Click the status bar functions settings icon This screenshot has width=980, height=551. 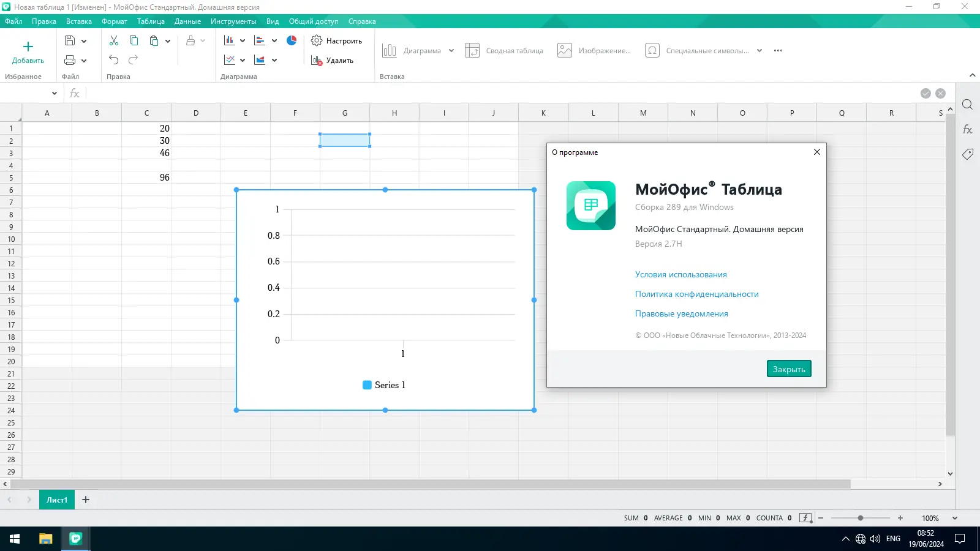805,518
